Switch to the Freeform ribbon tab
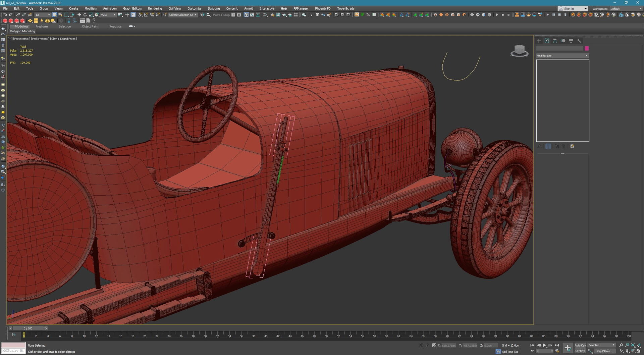Image resolution: width=644 pixels, height=355 pixels. tap(42, 27)
